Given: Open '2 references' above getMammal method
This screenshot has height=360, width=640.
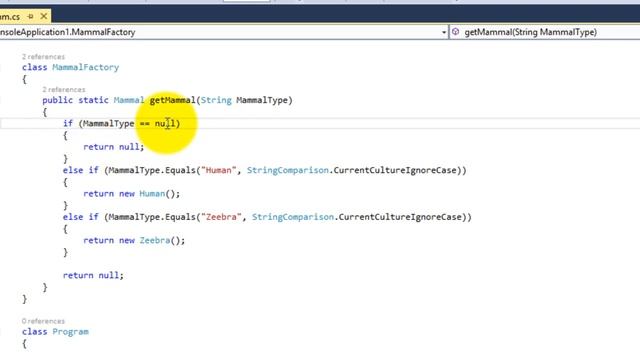Looking at the screenshot, I should coord(64,89).
